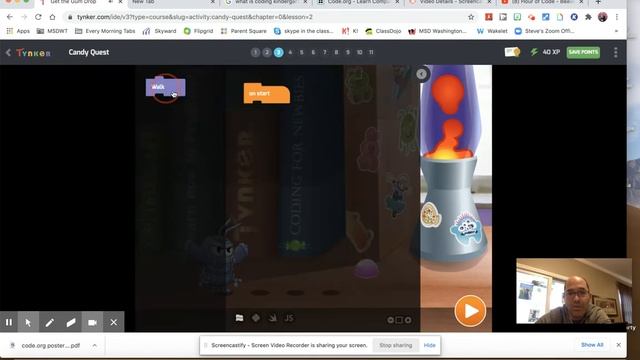Select the Screencastify mouse pointer tool
The height and width of the screenshot is (360, 640).
click(28, 322)
